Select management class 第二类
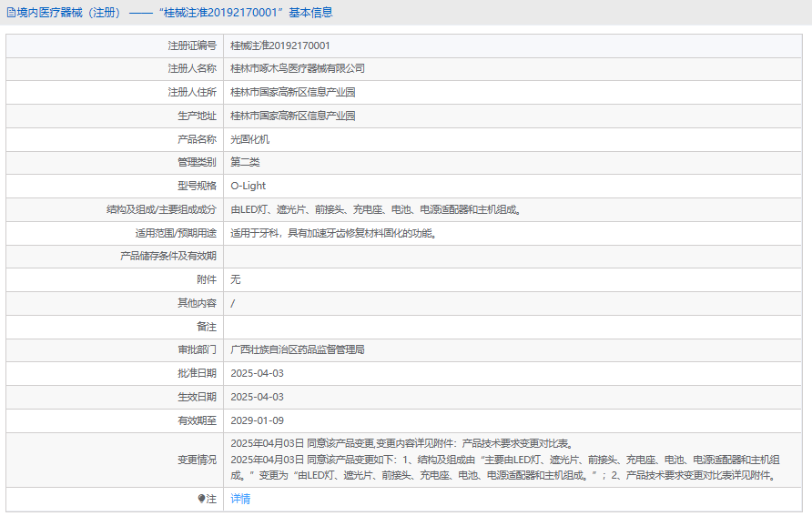 point(245,162)
